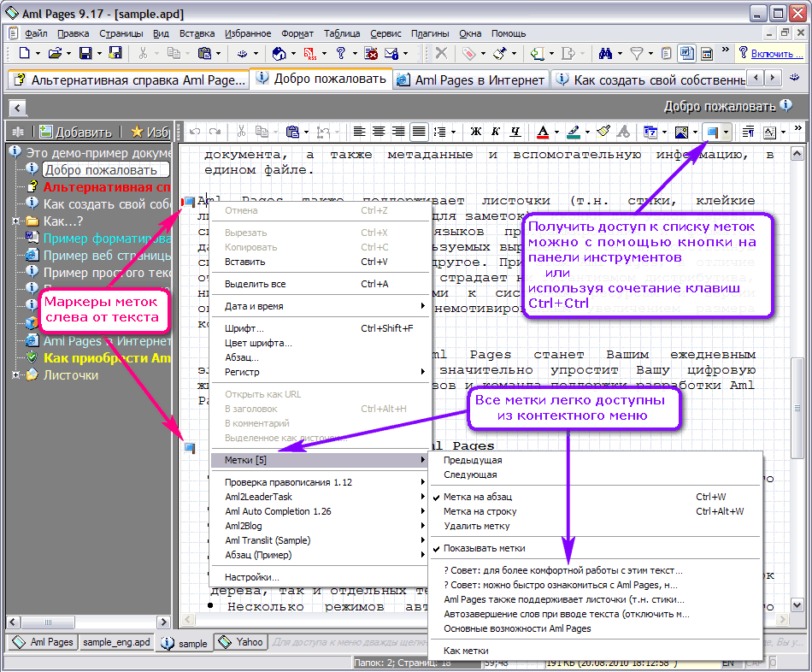Expand editor toolbar overflow chevron
This screenshot has width=812, height=672.
[798, 128]
